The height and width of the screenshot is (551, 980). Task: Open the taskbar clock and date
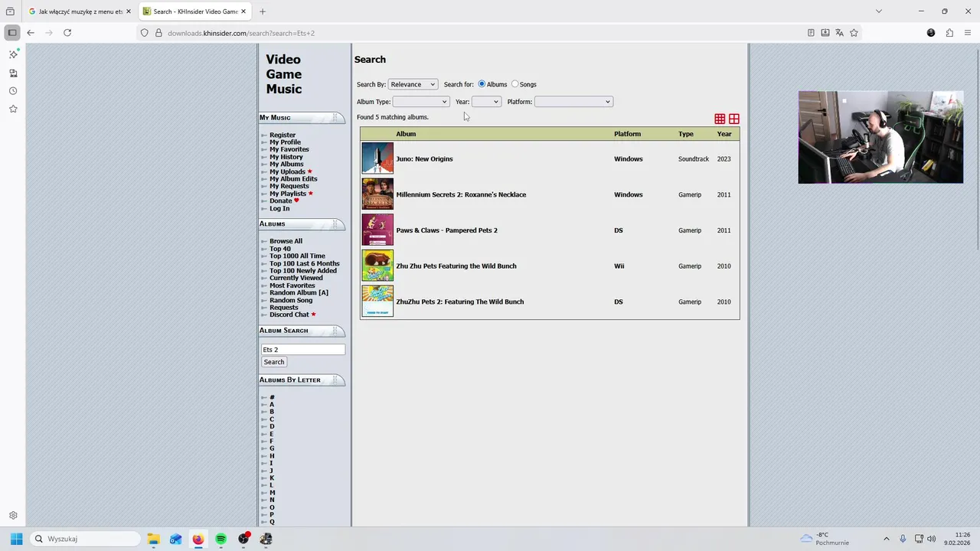point(958,539)
